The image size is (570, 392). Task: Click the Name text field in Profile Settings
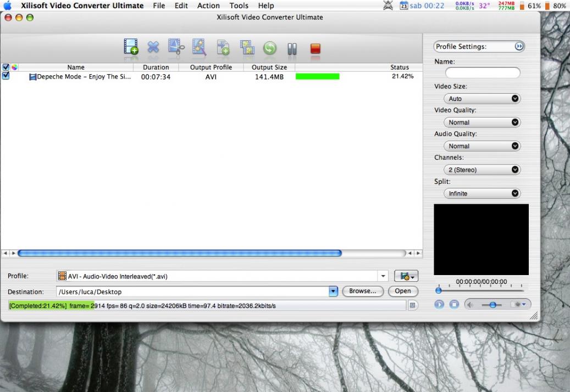click(483, 72)
